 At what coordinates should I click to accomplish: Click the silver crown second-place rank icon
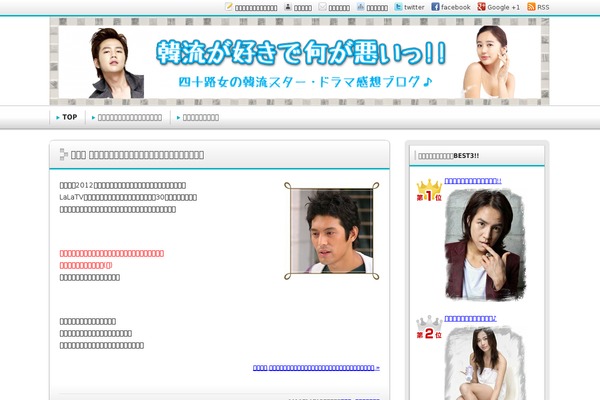pyautogui.click(x=429, y=327)
